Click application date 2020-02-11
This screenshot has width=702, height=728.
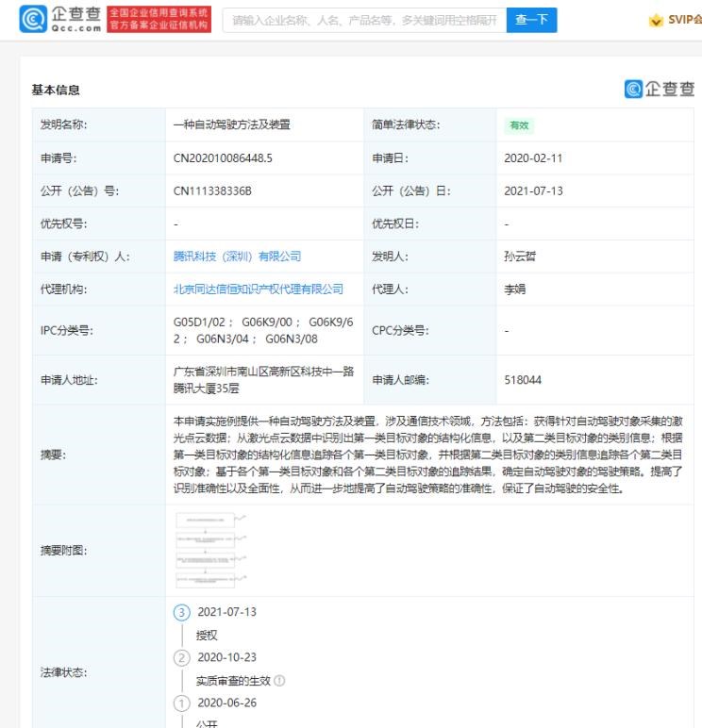point(533,158)
